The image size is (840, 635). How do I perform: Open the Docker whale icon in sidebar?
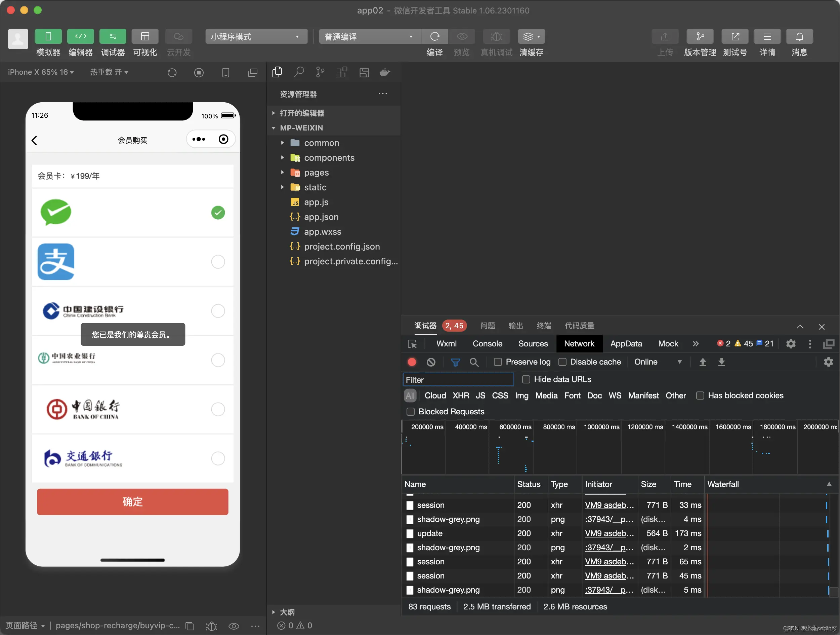[385, 72]
